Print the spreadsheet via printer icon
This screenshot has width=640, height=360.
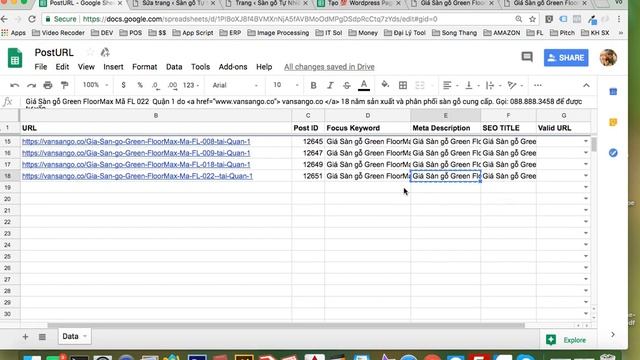coord(48,85)
